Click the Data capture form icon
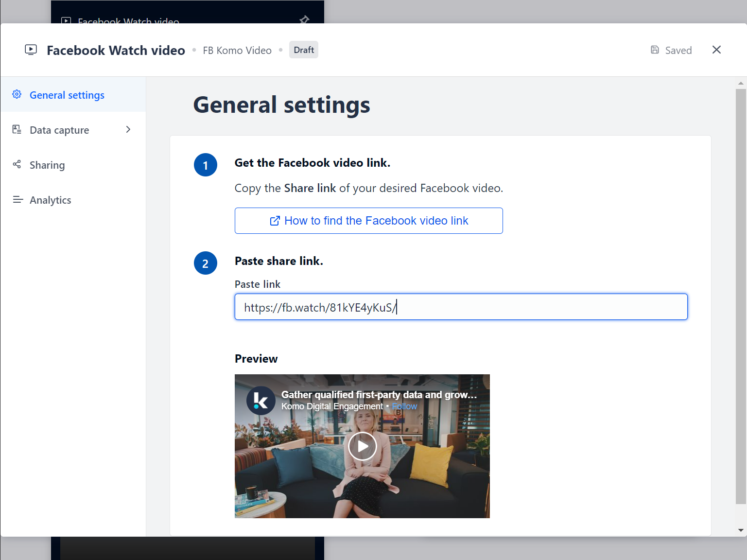This screenshot has width=747, height=560. point(17,129)
